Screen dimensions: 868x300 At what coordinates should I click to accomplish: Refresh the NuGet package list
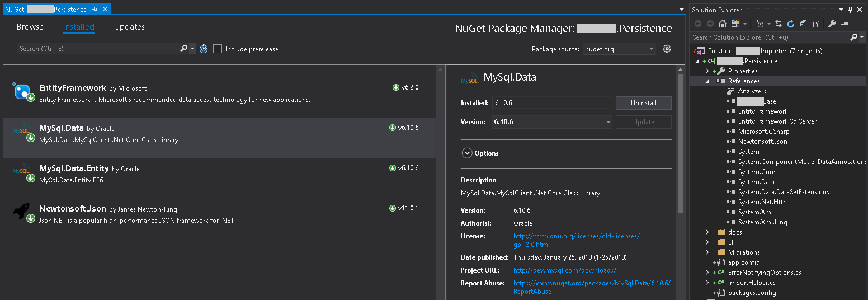click(x=204, y=49)
